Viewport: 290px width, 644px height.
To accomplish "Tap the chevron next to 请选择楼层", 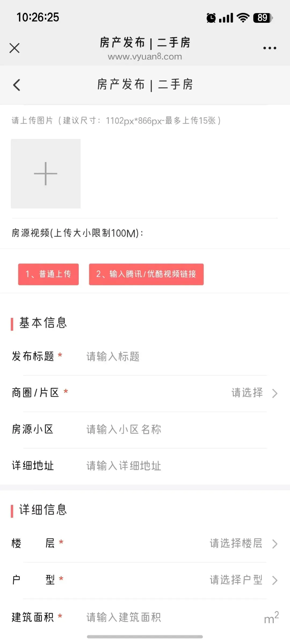I will [x=275, y=544].
